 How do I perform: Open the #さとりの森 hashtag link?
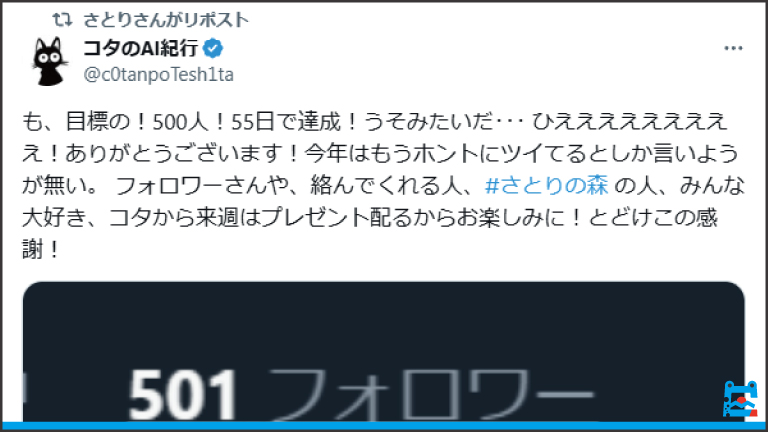tap(547, 186)
